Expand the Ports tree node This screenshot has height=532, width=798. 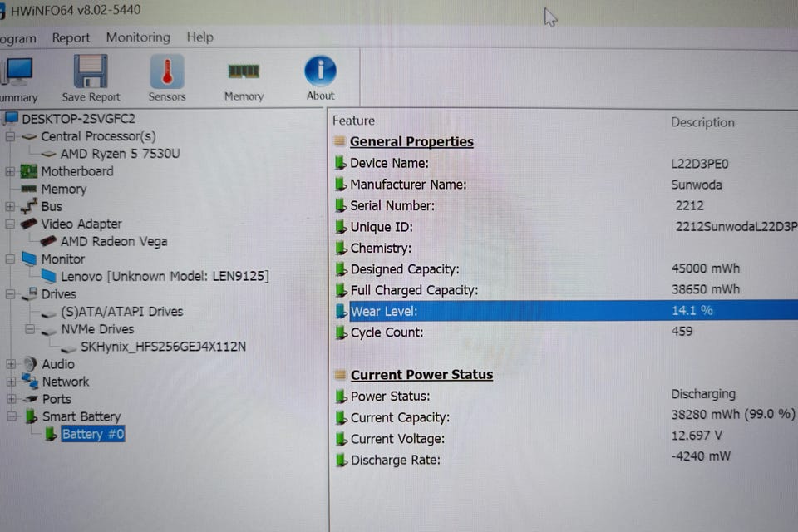[x=11, y=399]
